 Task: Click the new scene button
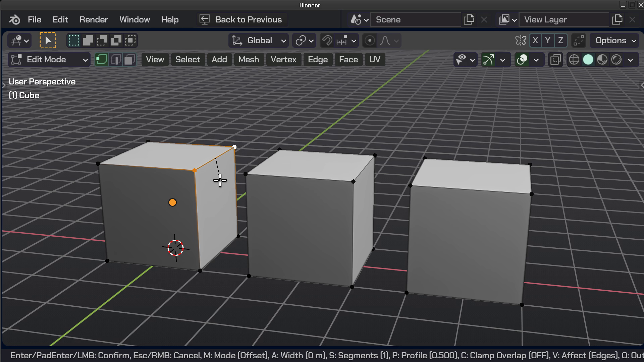469,19
